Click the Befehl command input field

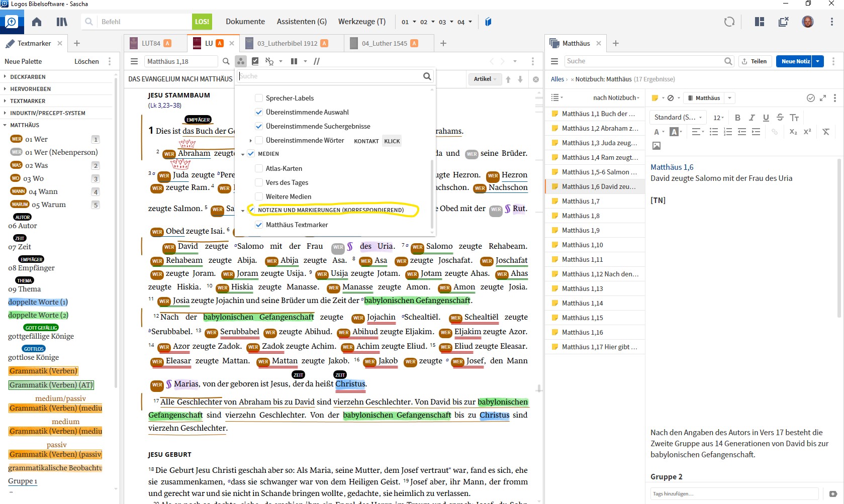tap(145, 22)
